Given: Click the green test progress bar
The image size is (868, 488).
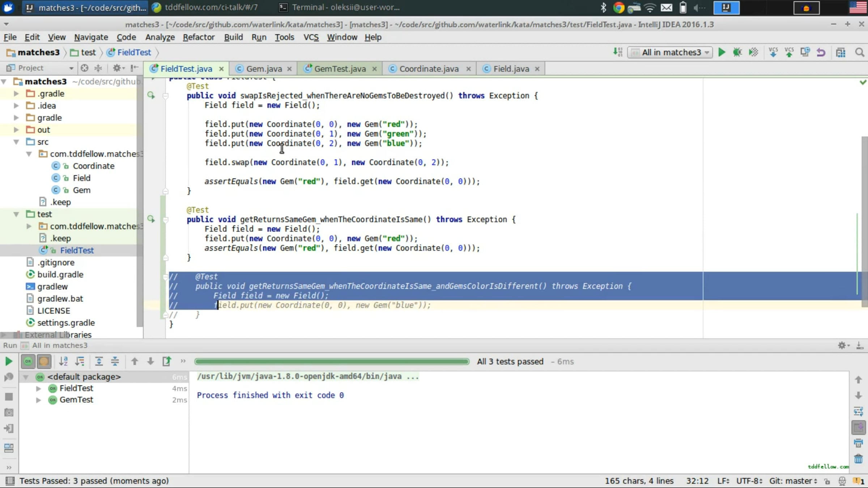Looking at the screenshot, I should [x=332, y=361].
